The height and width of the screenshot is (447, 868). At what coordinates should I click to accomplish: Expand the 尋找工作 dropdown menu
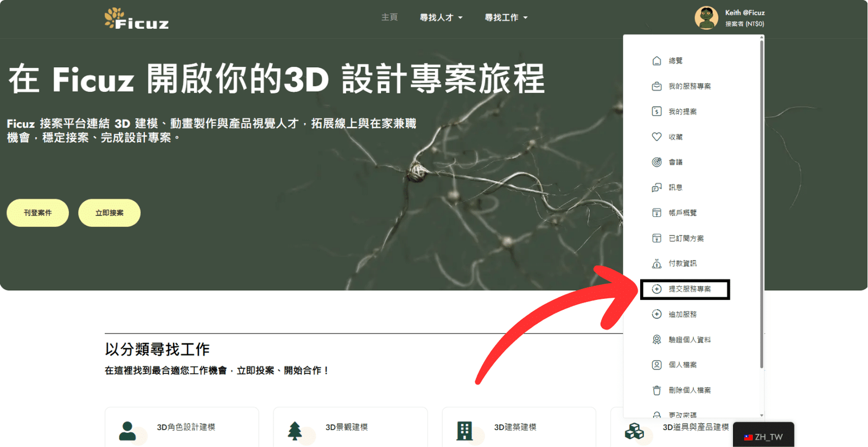[506, 18]
